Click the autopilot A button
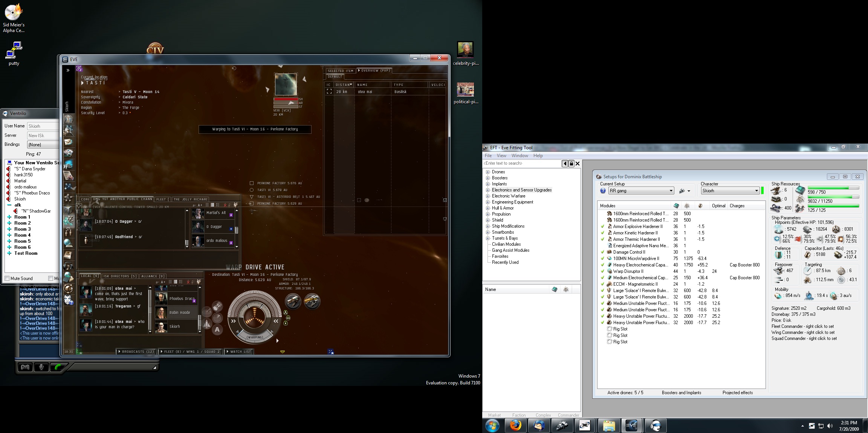868x433 pixels. click(217, 330)
